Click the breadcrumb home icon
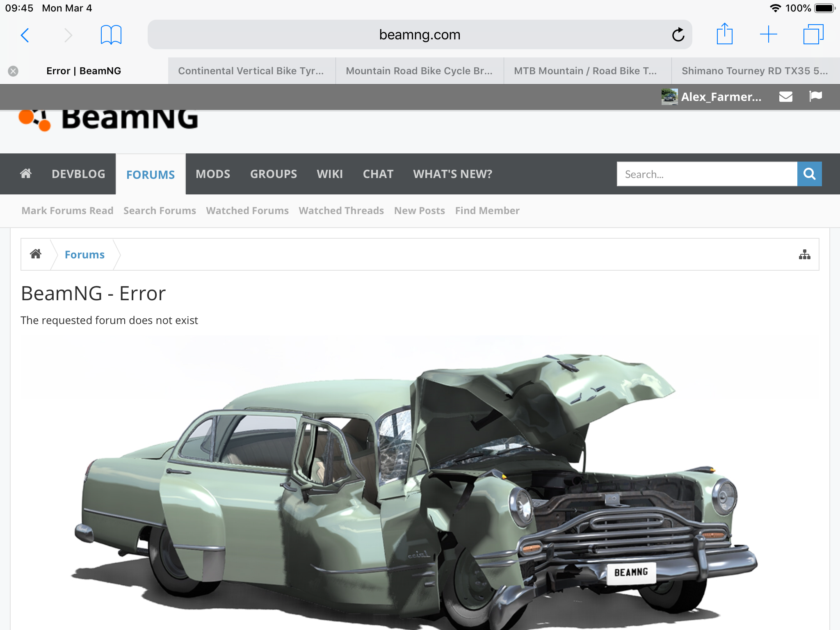The height and width of the screenshot is (630, 840). (x=36, y=254)
